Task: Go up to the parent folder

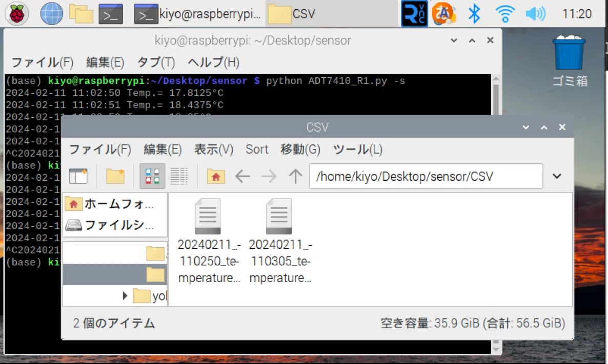Action: (x=295, y=176)
